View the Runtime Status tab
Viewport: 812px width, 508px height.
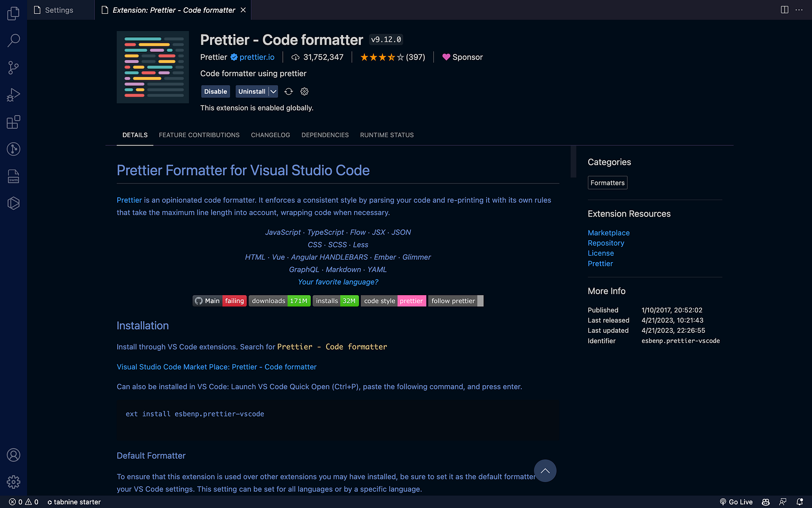387,135
